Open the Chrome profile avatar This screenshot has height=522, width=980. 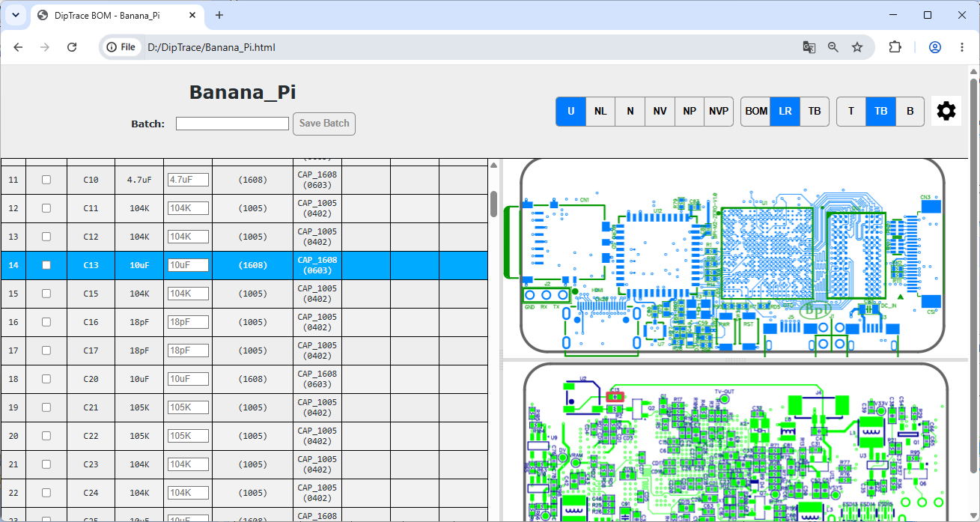click(935, 47)
